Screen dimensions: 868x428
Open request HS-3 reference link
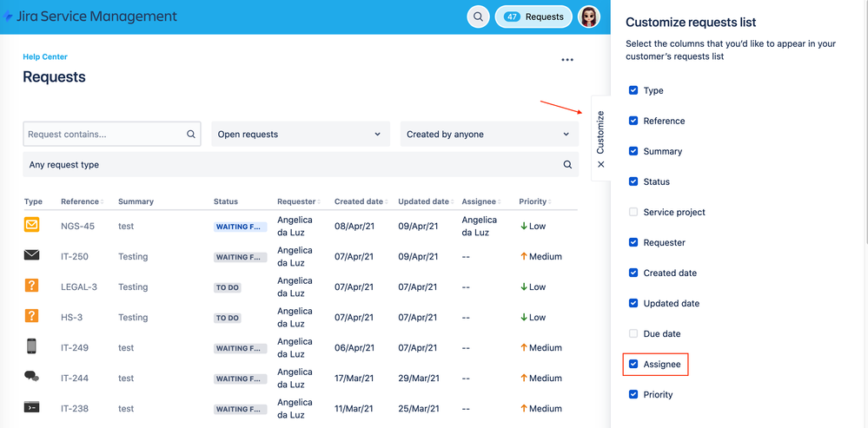[71, 318]
